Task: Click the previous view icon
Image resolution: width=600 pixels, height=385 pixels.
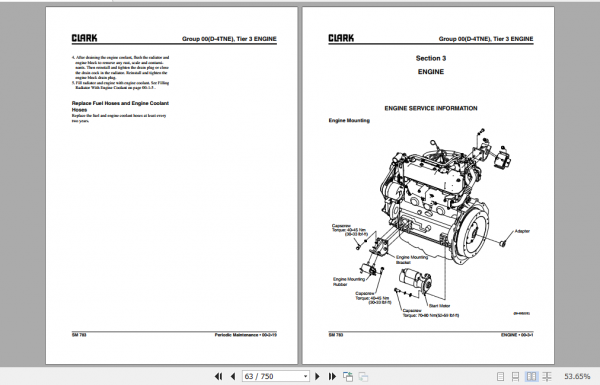Action: tap(348, 377)
